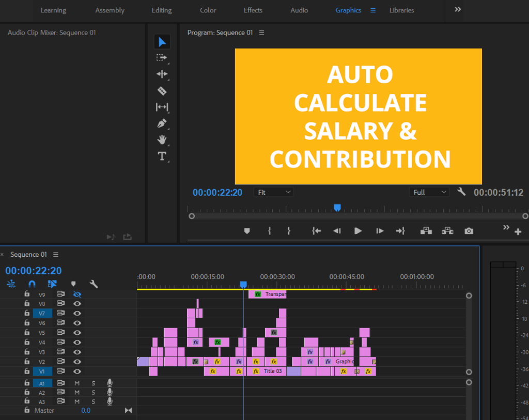The height and width of the screenshot is (420, 529).
Task: Select the Razor tool
Action: click(162, 91)
